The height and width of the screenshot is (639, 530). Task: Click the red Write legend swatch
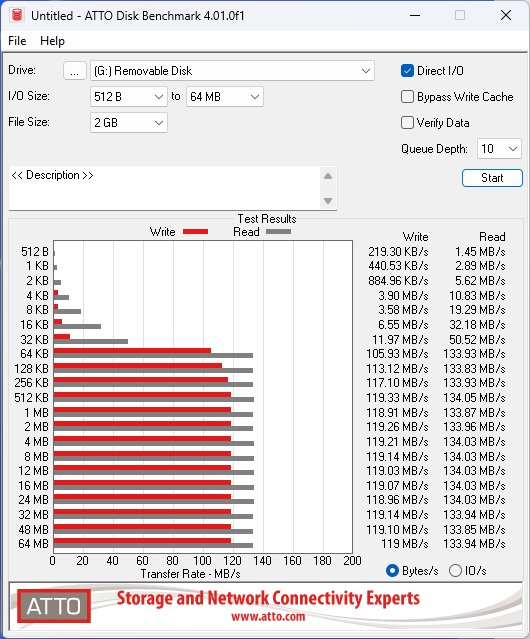[x=196, y=231]
